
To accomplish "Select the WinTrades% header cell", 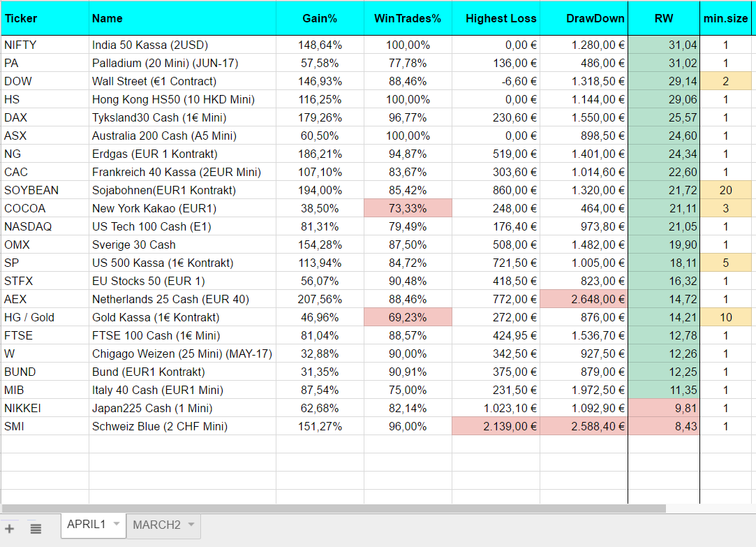I will [x=408, y=18].
